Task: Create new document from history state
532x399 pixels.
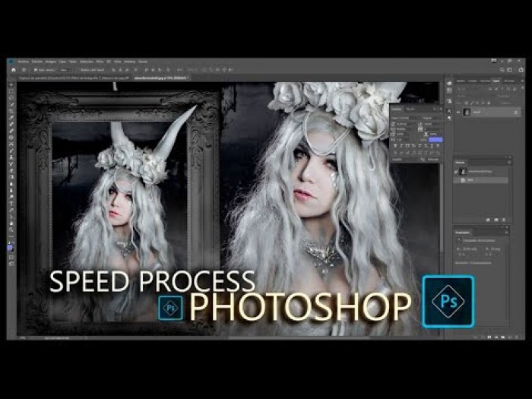Action: tap(488, 220)
